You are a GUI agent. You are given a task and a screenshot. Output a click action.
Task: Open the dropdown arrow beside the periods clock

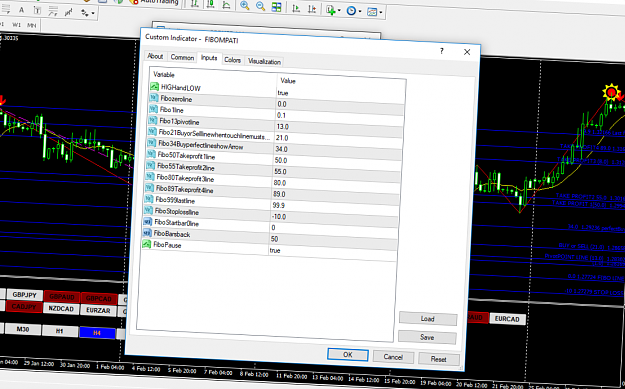coord(360,12)
